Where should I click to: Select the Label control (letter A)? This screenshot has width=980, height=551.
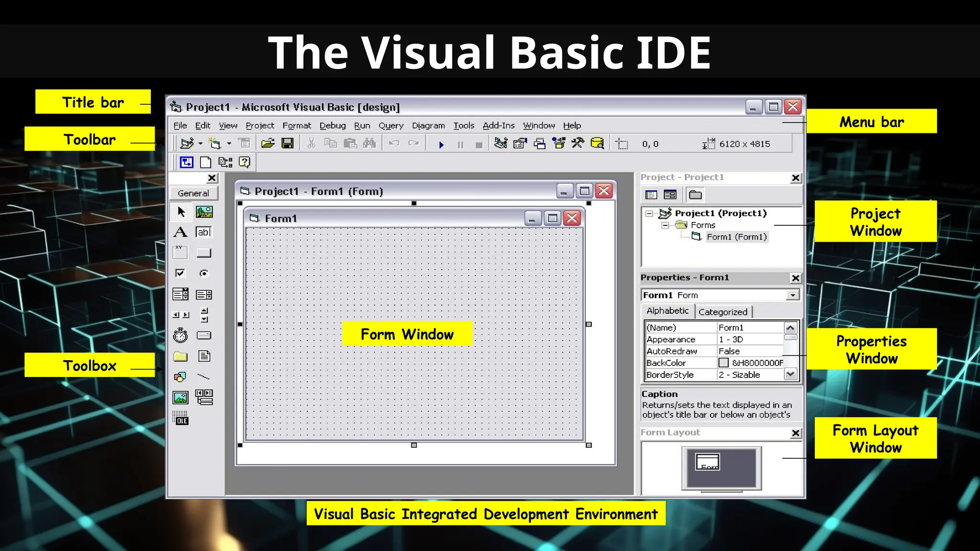click(x=180, y=232)
